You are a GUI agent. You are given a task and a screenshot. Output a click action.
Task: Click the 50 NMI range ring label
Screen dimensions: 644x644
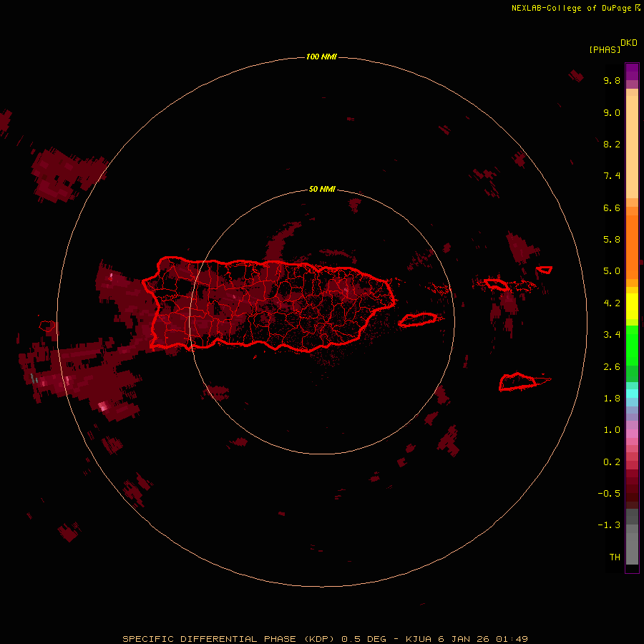tap(322, 189)
